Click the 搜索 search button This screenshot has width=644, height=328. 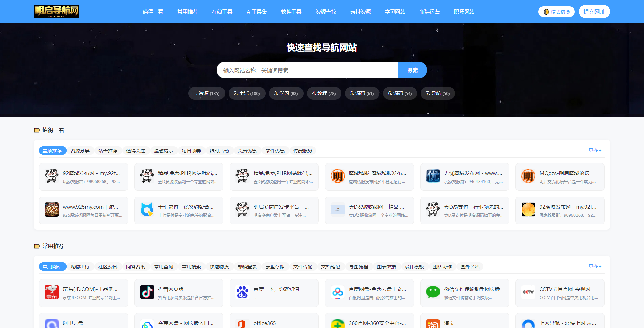tap(412, 70)
